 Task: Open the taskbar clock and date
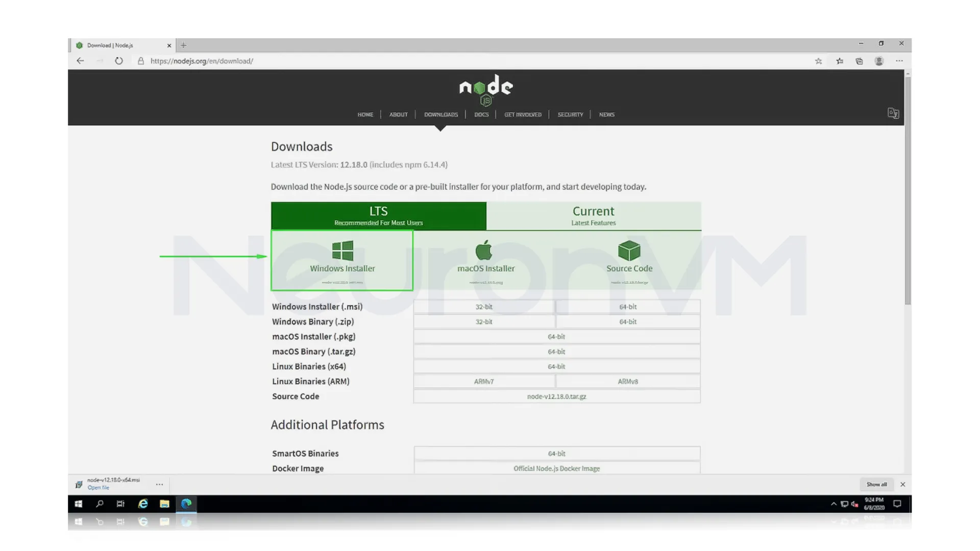(x=874, y=504)
